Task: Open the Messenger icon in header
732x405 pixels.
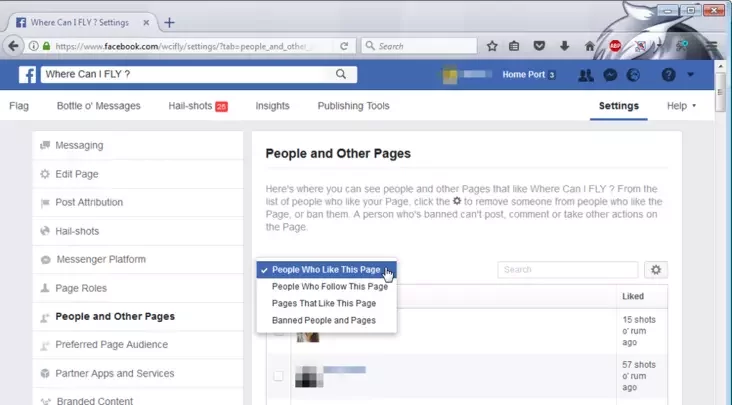Action: click(x=609, y=75)
